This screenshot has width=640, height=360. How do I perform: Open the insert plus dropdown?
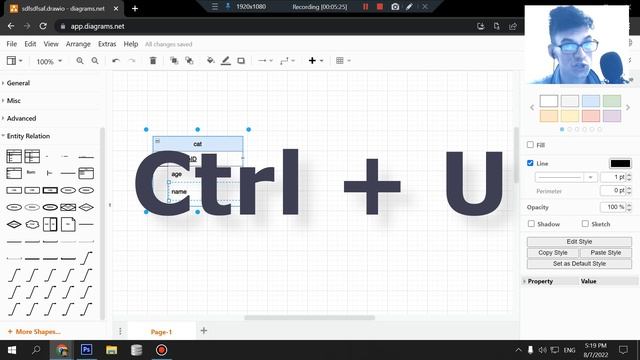click(316, 61)
